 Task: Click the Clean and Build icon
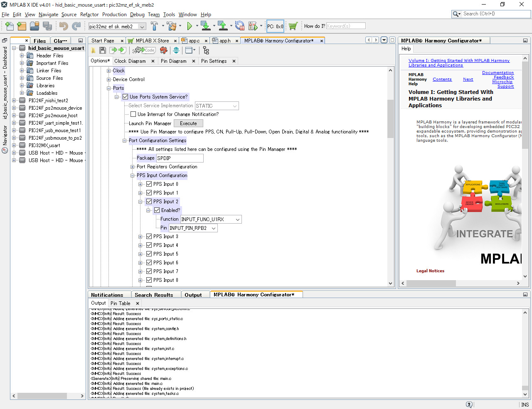(x=172, y=26)
